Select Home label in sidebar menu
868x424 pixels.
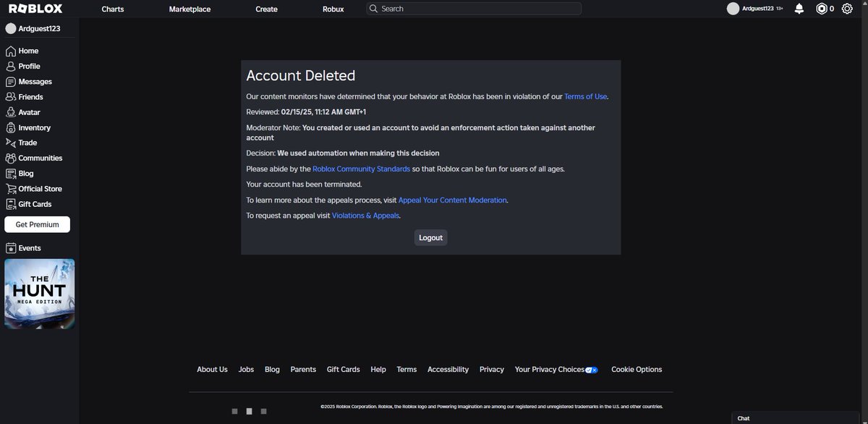[x=29, y=51]
